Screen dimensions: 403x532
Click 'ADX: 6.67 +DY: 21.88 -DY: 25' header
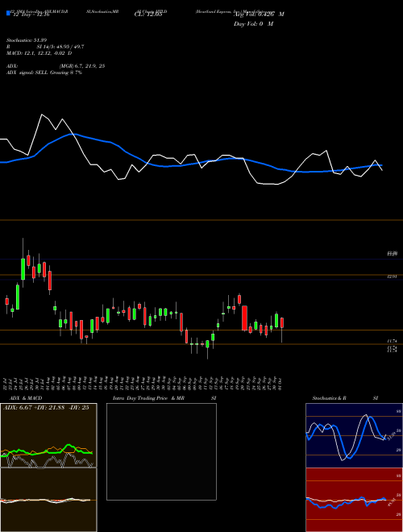point(46,408)
